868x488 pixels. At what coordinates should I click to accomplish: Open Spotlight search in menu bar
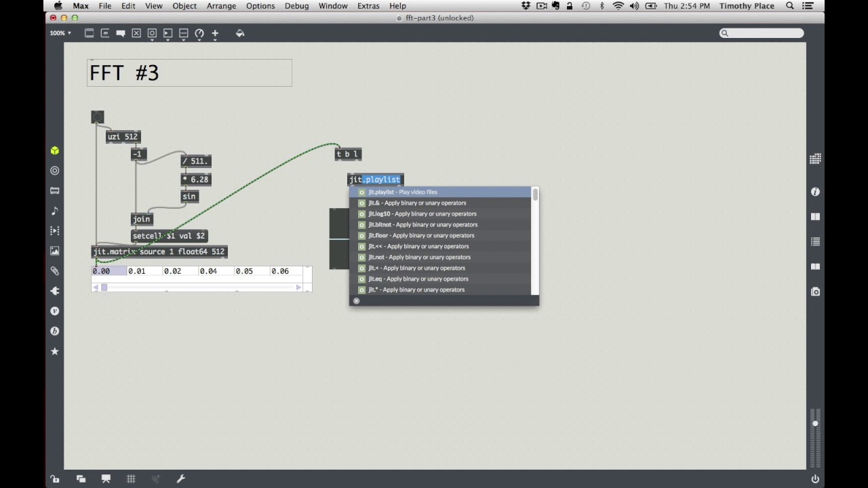click(x=790, y=6)
